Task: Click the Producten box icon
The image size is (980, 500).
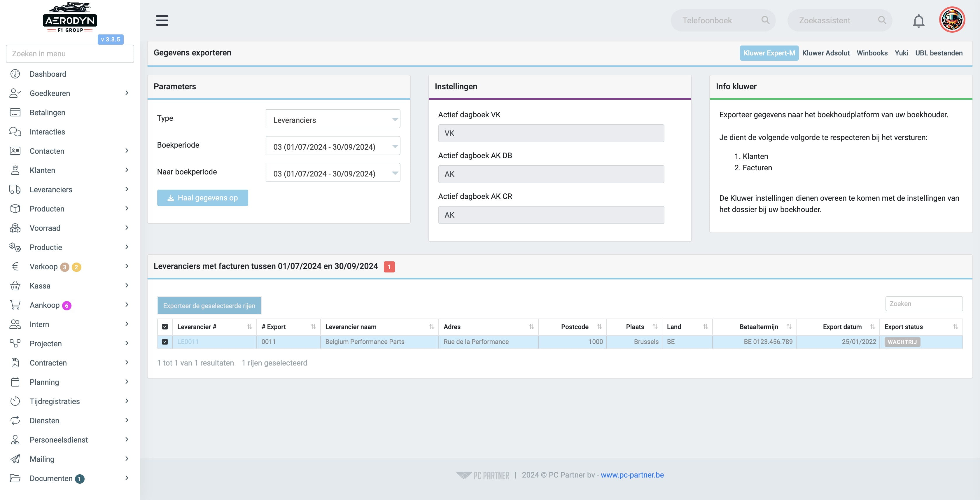Action: click(15, 209)
